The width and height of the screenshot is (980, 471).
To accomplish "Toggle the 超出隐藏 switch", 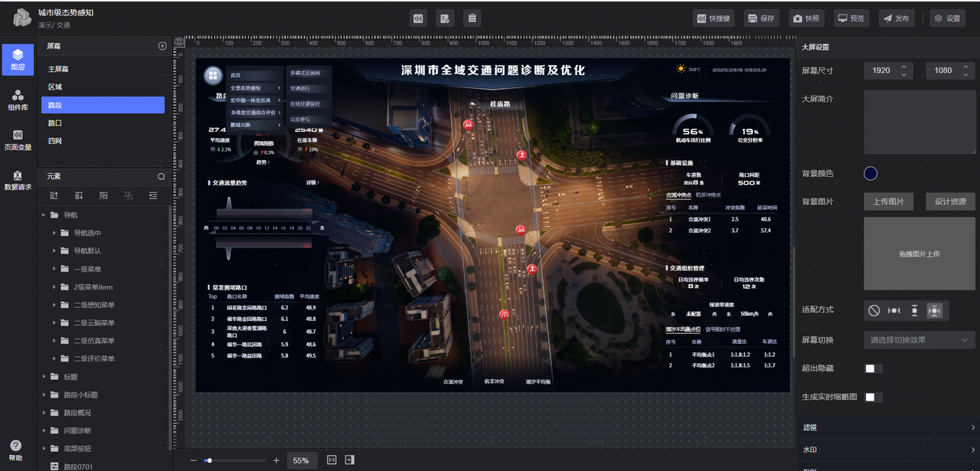I will point(873,368).
